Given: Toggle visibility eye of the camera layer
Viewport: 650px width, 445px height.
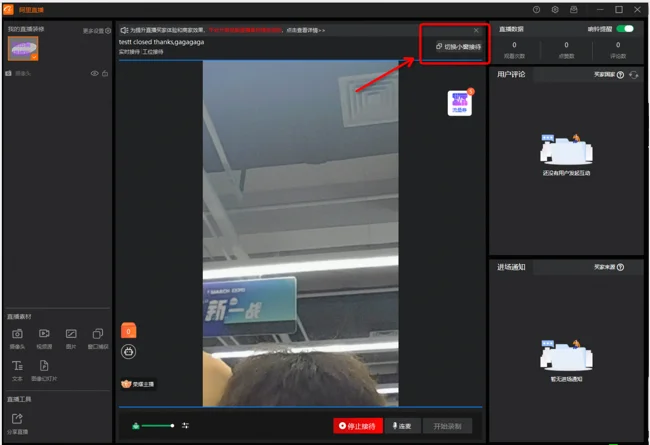Looking at the screenshot, I should coord(95,73).
